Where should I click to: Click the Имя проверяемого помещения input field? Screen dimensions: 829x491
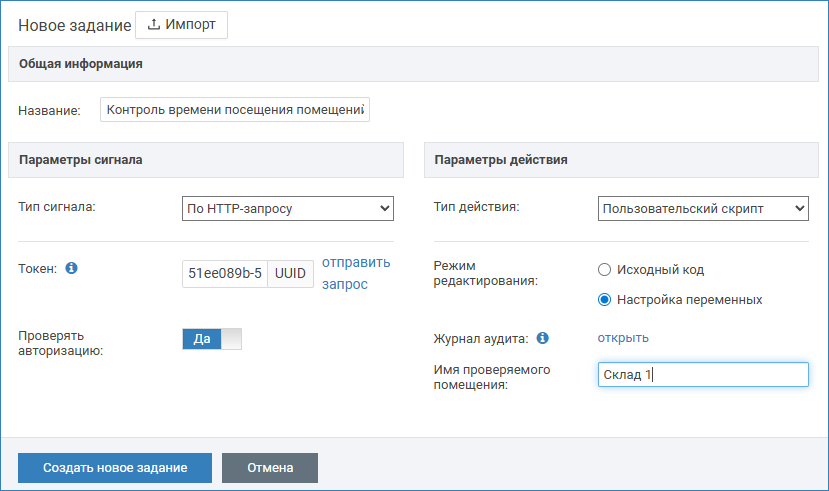pos(702,375)
